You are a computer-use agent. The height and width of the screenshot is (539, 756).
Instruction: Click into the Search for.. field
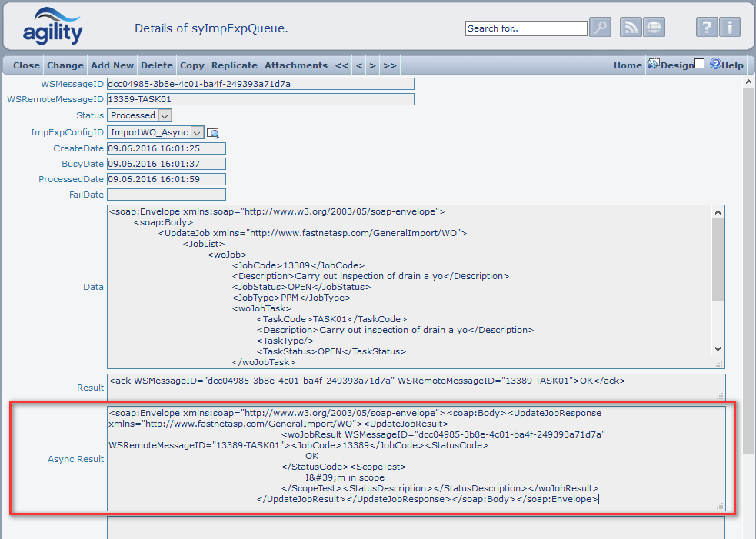526,28
